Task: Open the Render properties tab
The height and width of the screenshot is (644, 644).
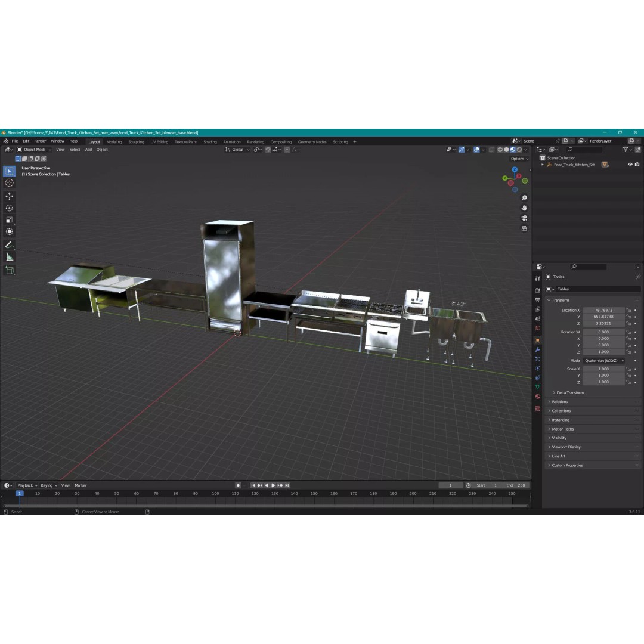Action: (x=538, y=290)
